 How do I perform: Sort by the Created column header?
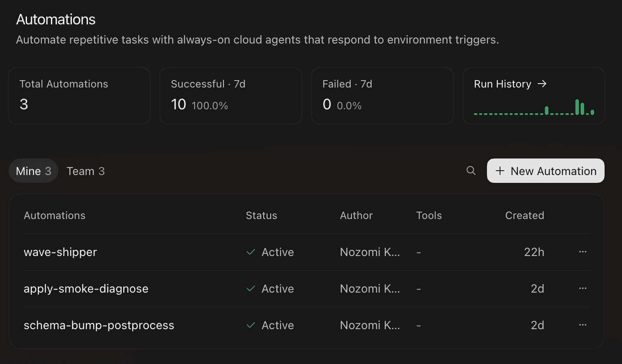pos(524,216)
